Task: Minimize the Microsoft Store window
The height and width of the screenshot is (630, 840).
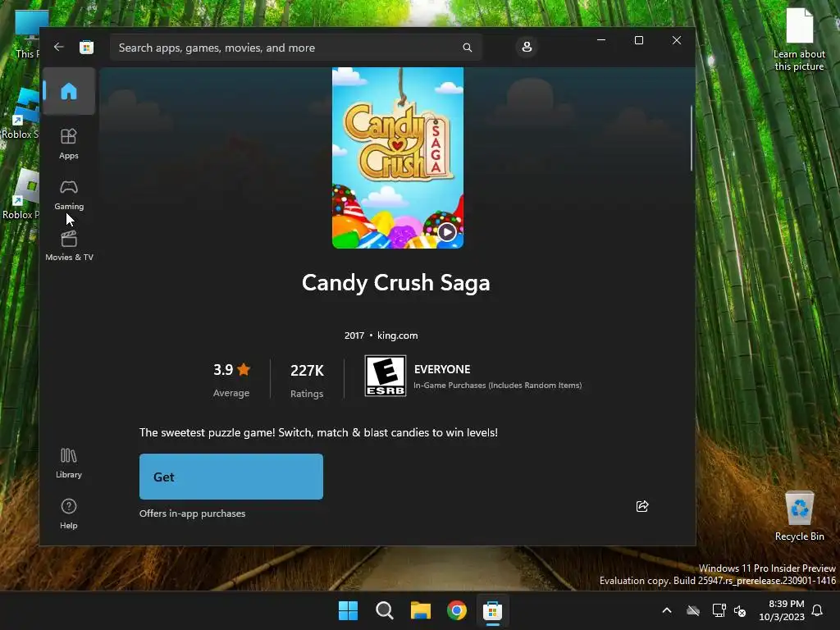Action: [x=601, y=40]
